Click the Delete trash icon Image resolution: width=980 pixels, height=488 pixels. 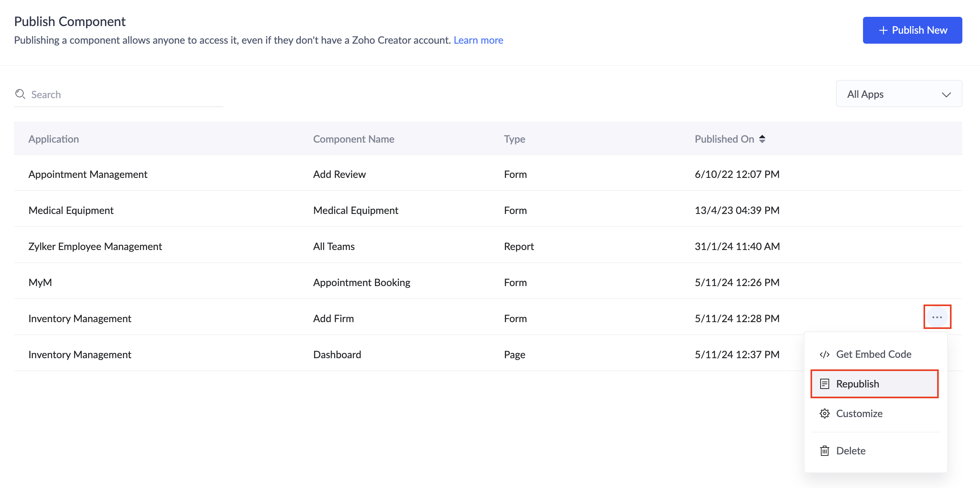pyautogui.click(x=824, y=451)
